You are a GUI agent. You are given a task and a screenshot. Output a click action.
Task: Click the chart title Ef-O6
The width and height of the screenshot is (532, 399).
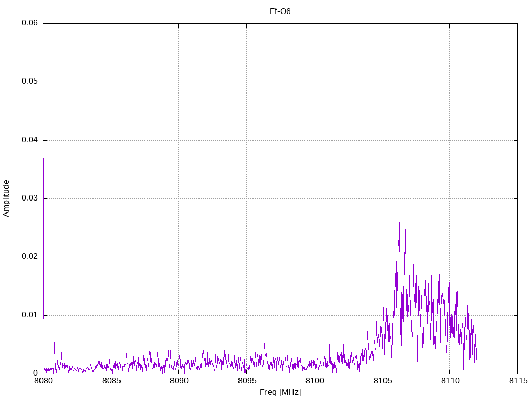pos(280,11)
